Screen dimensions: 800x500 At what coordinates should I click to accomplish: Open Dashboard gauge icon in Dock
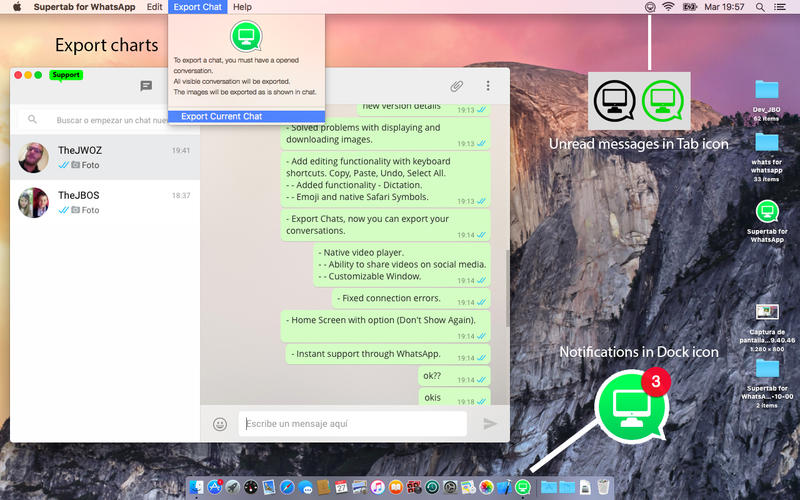click(x=251, y=487)
